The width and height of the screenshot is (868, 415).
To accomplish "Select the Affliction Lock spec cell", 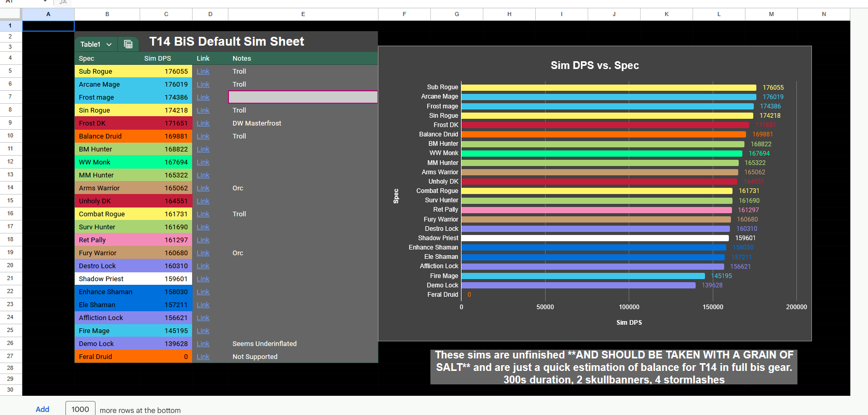I will (107, 318).
